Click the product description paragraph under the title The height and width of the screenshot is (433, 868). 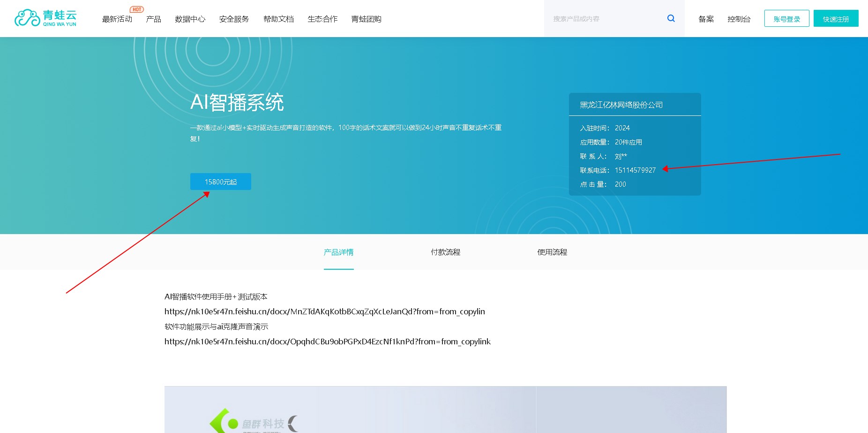(346, 133)
